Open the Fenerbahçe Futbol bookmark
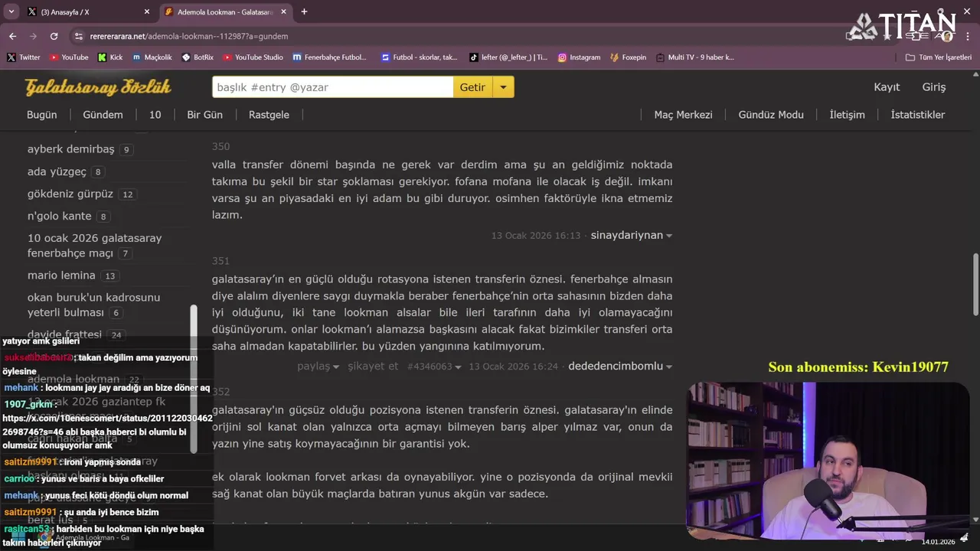Image resolution: width=980 pixels, height=551 pixels. point(330,57)
